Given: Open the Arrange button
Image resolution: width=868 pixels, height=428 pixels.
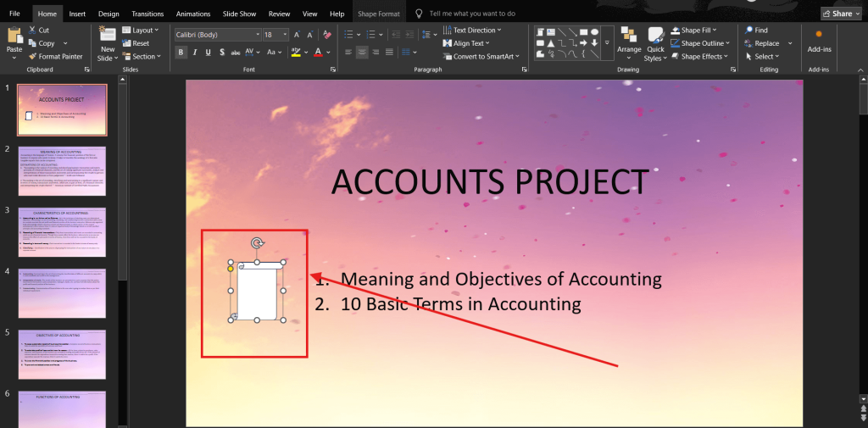Looking at the screenshot, I should tap(629, 43).
